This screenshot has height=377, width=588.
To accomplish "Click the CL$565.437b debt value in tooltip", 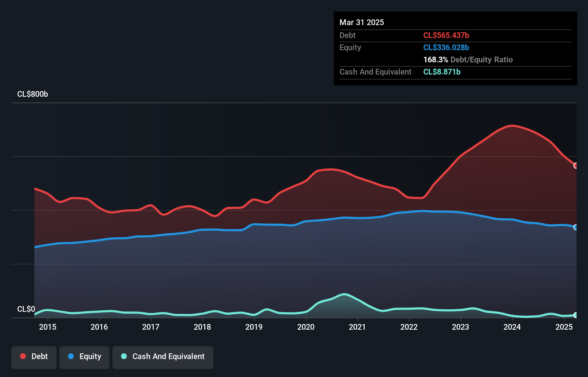I will click(446, 35).
